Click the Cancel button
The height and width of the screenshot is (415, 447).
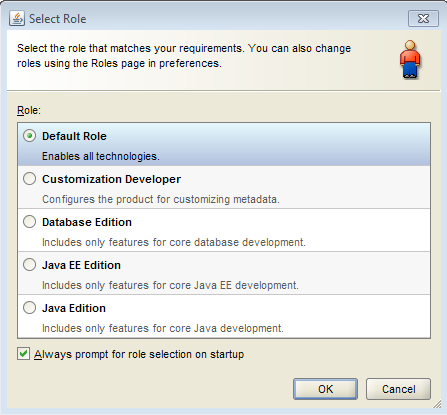[398, 389]
